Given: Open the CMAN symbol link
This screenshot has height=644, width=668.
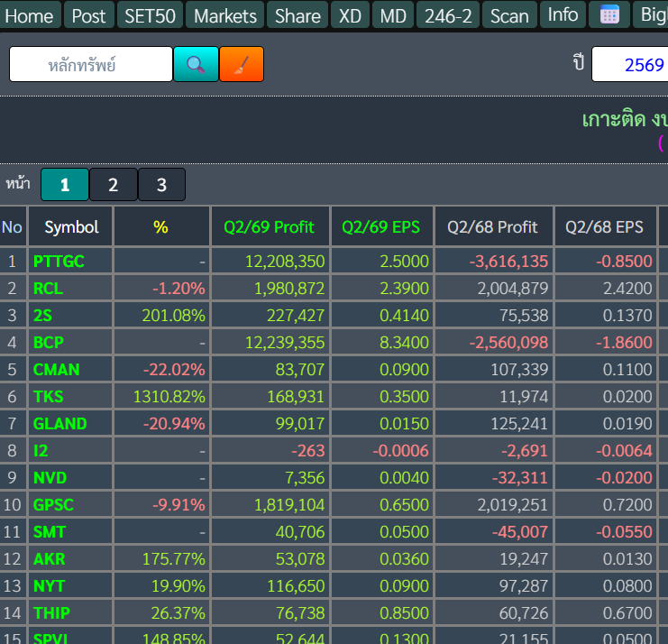Looking at the screenshot, I should 56,370.
